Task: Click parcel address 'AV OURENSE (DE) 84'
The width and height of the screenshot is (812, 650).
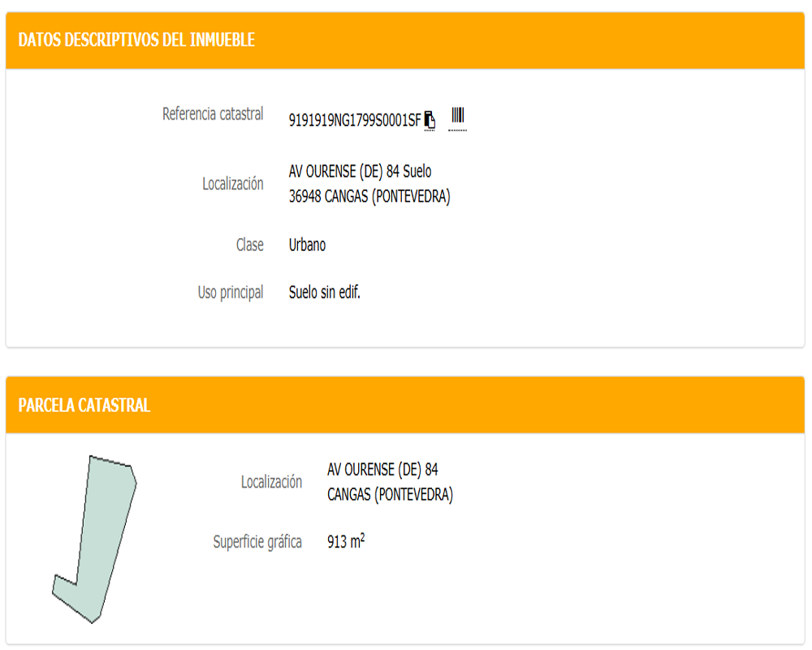Action: 382,470
